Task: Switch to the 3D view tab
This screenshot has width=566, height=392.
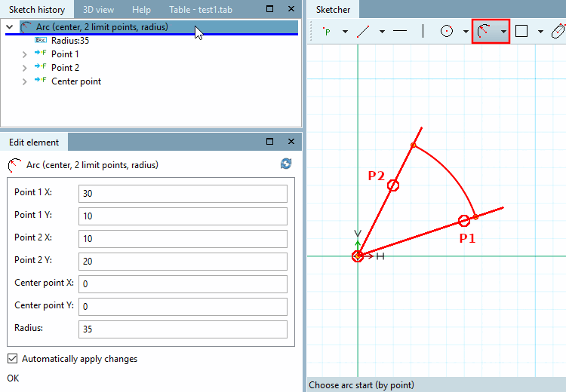Action: click(x=98, y=10)
